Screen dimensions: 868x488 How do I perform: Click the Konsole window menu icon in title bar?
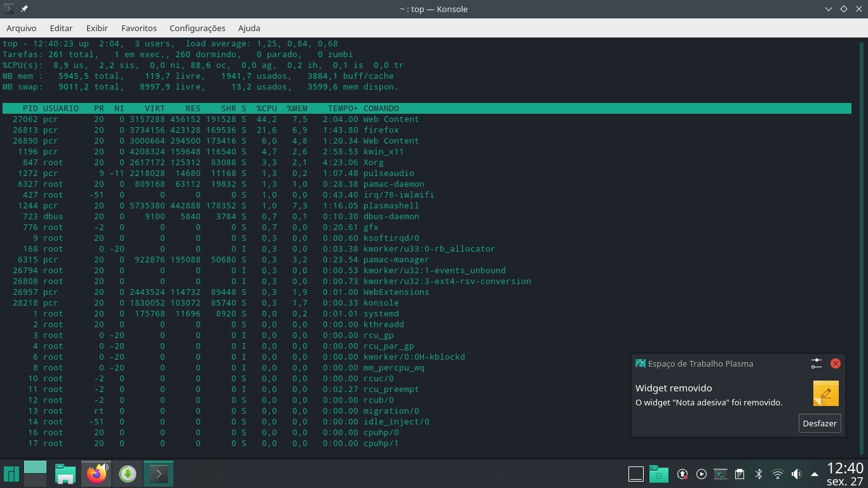click(10, 9)
